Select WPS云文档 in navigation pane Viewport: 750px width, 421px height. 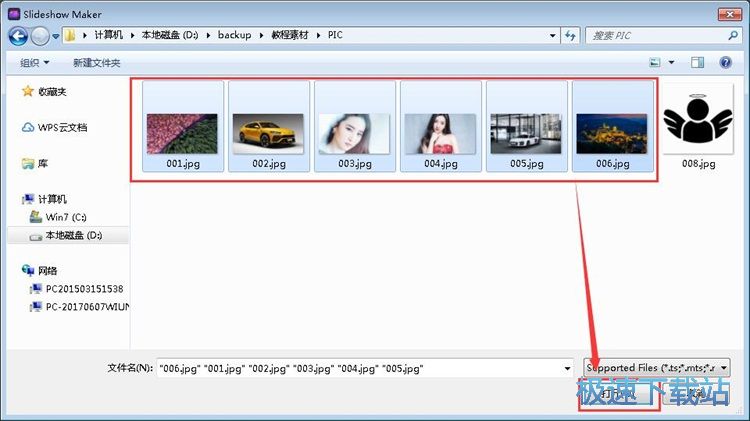[x=63, y=127]
